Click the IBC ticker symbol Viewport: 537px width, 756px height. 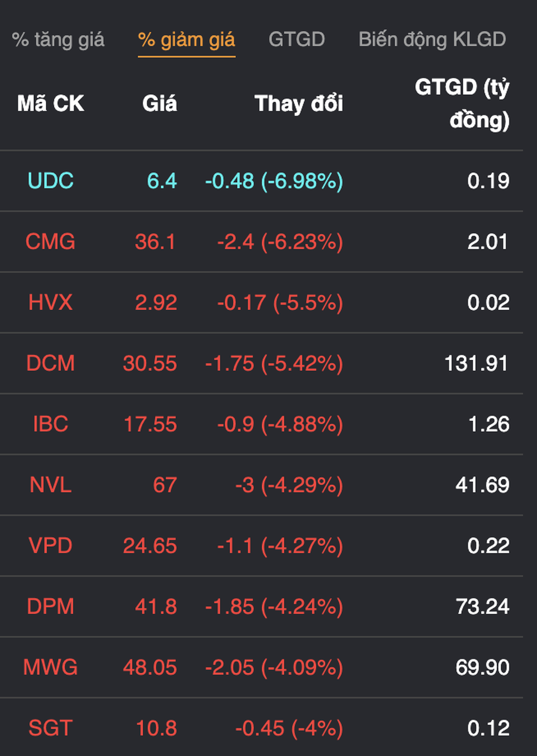point(51,424)
